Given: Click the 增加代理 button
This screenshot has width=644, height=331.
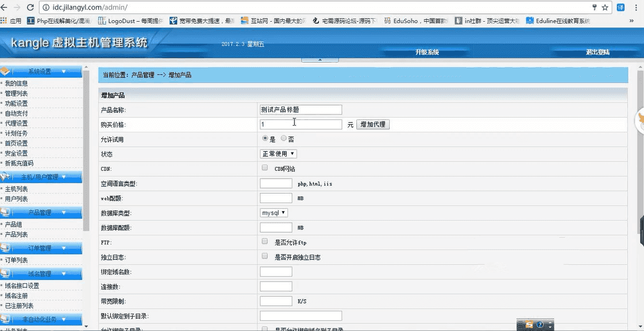Looking at the screenshot, I should (373, 125).
